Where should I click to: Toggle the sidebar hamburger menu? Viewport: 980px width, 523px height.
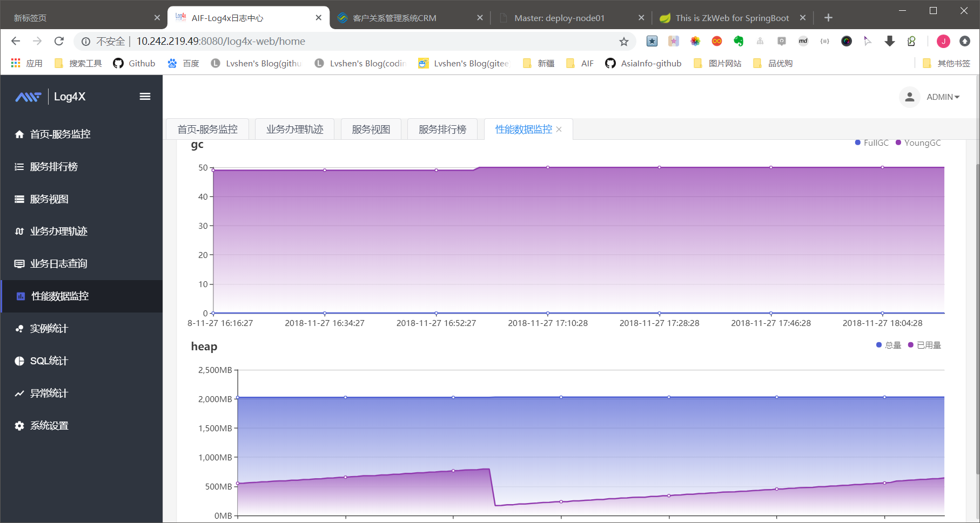pyautogui.click(x=145, y=97)
